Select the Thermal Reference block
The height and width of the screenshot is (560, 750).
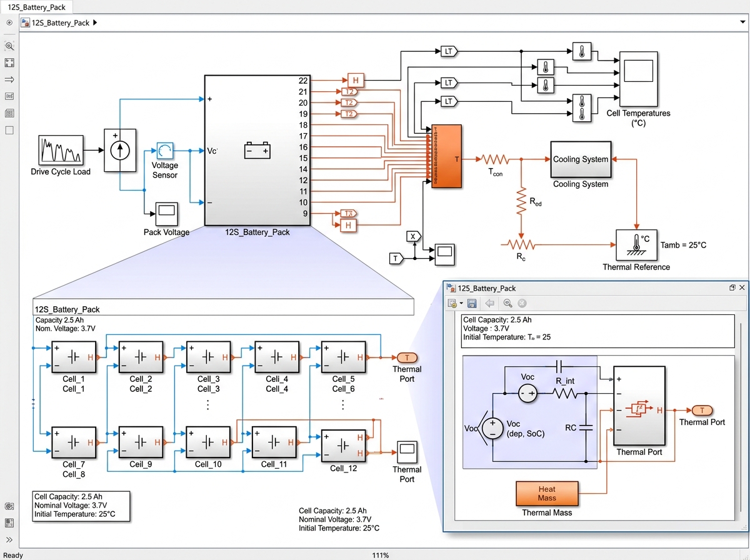(x=636, y=245)
